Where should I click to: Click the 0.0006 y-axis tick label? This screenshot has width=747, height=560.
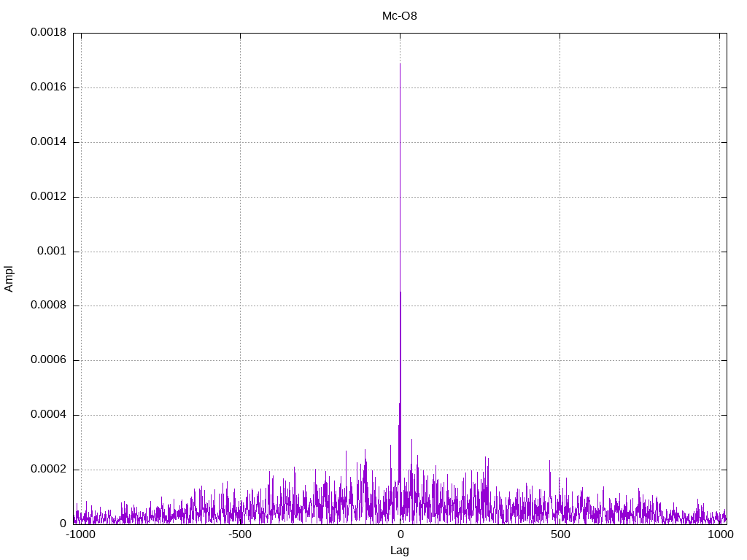tap(48, 360)
